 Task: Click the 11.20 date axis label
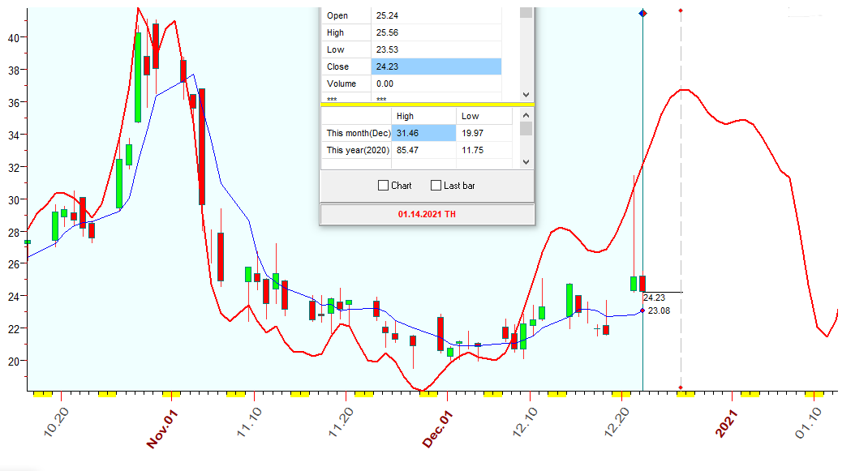(341, 422)
